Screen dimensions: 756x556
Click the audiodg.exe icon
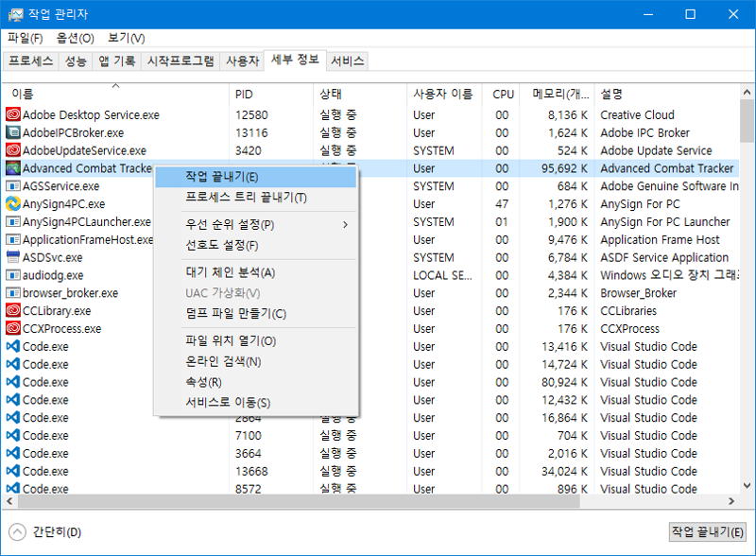pyautogui.click(x=13, y=275)
